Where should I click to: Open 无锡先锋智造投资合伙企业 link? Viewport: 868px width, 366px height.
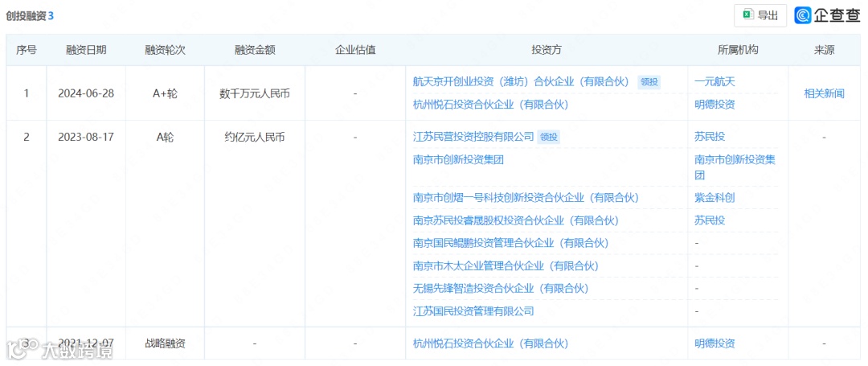[x=501, y=288]
